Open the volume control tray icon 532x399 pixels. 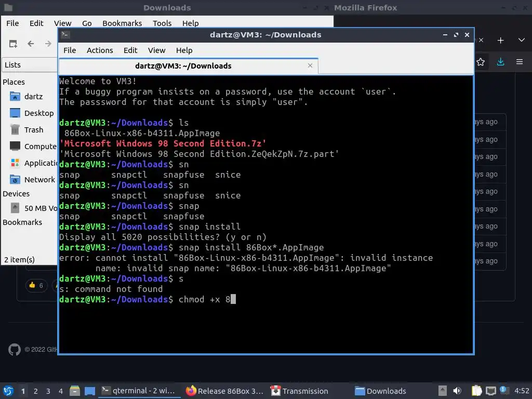tap(457, 391)
